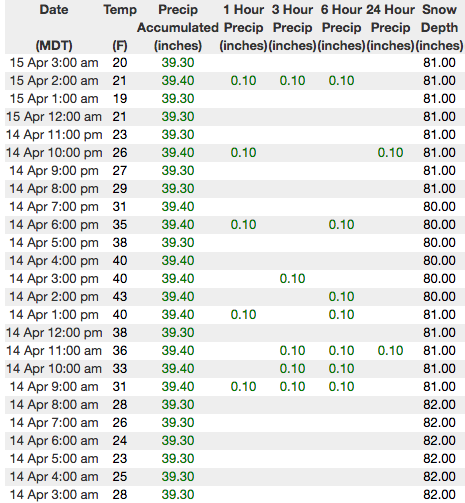The width and height of the screenshot is (465, 503).
Task: Click 6 Hour precip 0.10 at 14 Apr 2:00 pm
Action: coord(341,297)
